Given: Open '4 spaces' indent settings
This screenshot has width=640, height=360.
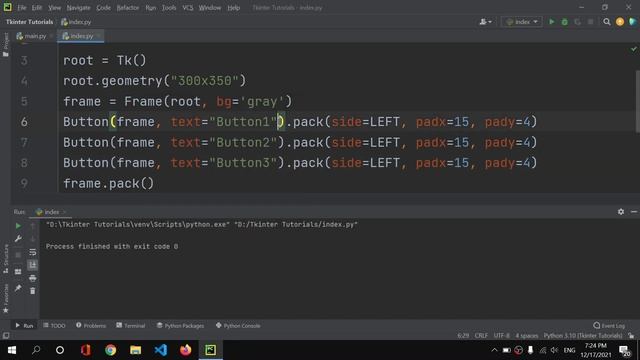Looking at the screenshot, I should point(527,336).
